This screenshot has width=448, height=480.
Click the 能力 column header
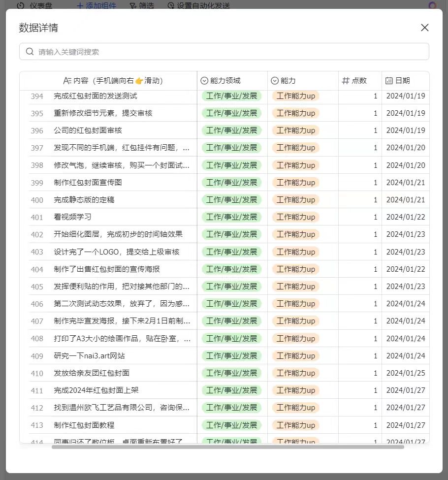tap(303, 81)
